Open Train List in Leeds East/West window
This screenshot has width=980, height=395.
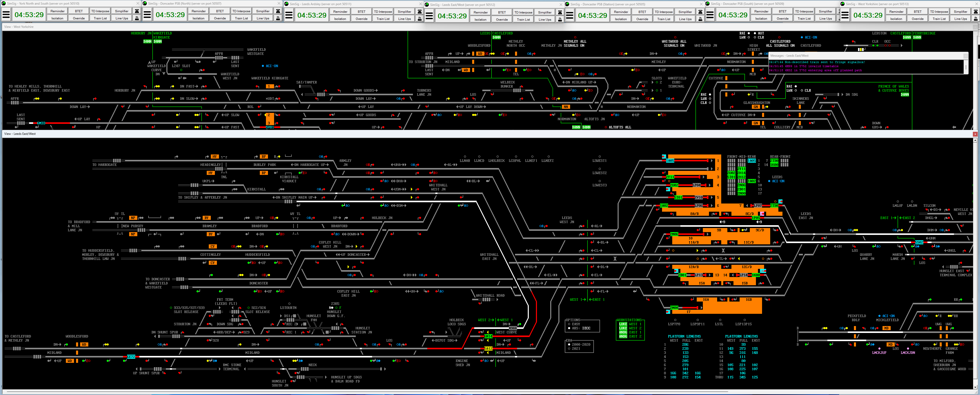point(523,19)
